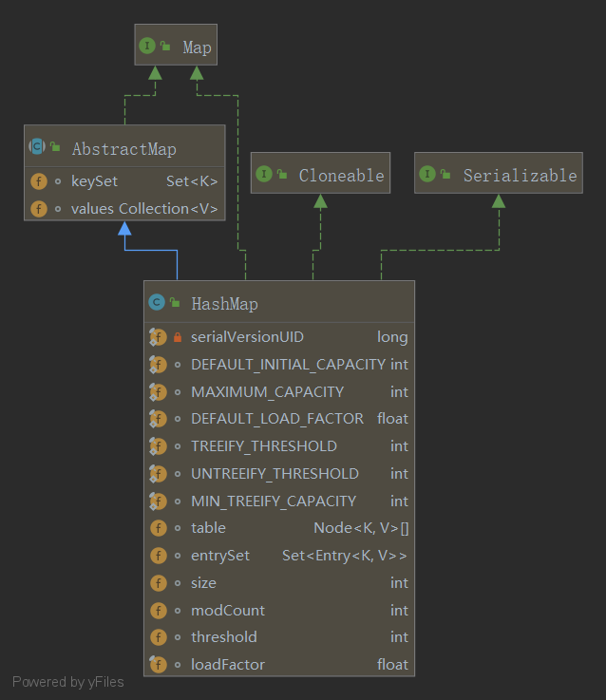Image resolution: width=606 pixels, height=700 pixels.
Task: Click the field icon beside keySet
Action: tap(39, 180)
